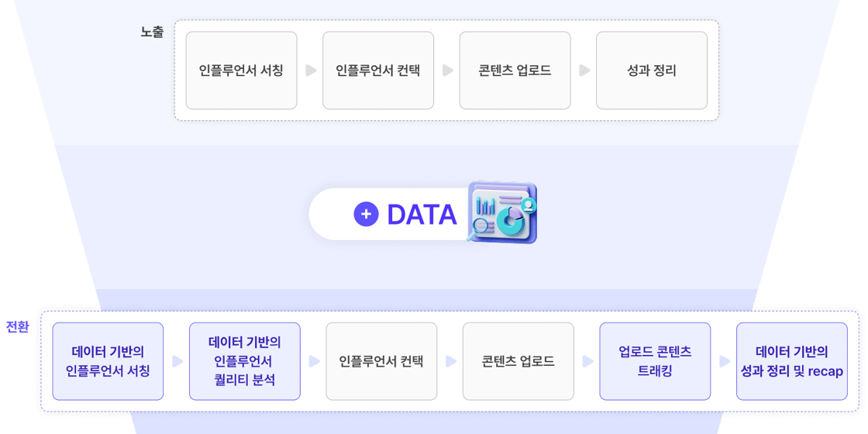Click the arrow before top-row 콘텐츠 업로드 box
Image resolution: width=868 pixels, height=434 pixels.
click(447, 71)
